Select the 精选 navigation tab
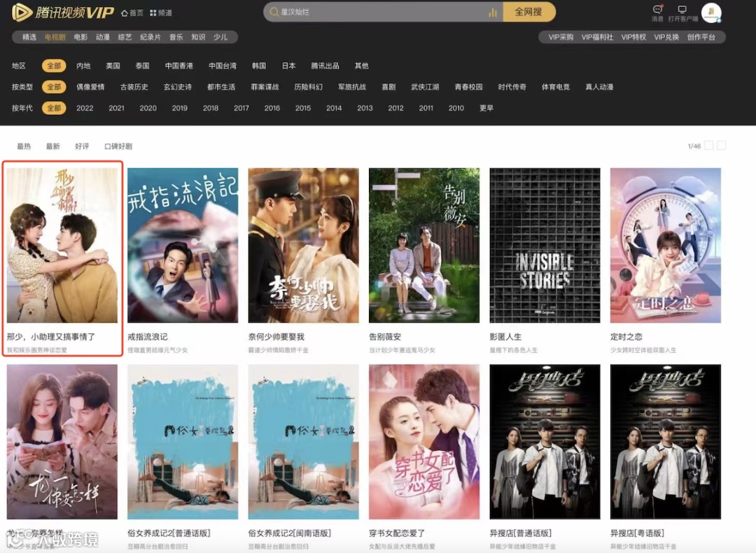 29,37
